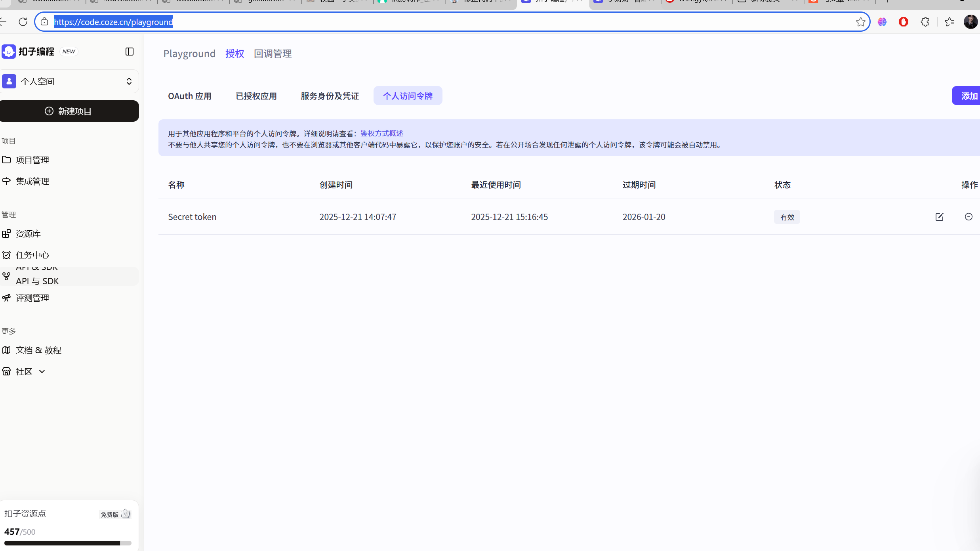Viewport: 980px width, 551px height.
Task: Click the 有效 status tag
Action: pyautogui.click(x=787, y=217)
